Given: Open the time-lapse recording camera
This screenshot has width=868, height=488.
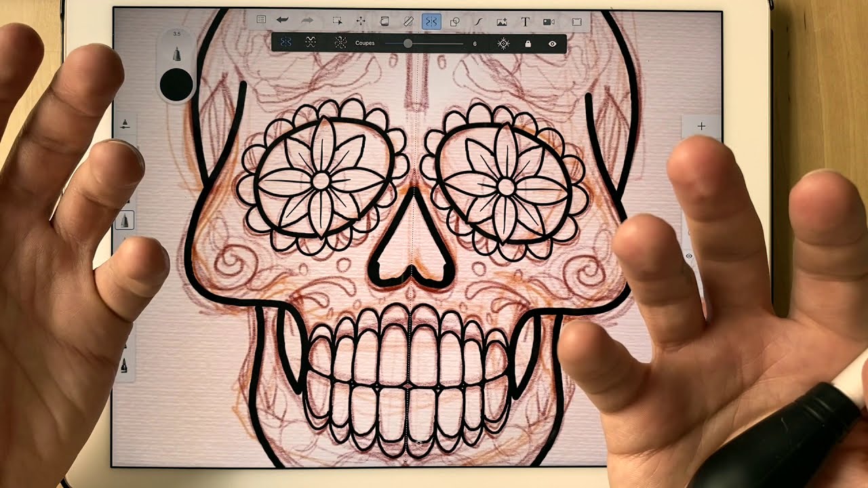Looking at the screenshot, I should coord(549,22).
